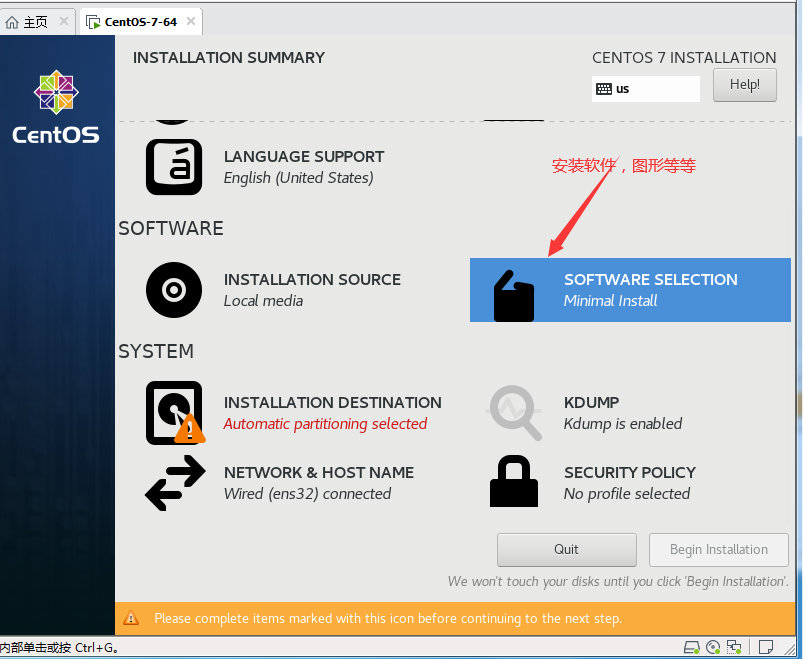This screenshot has height=659, width=803.
Task: Open Language Support settings icon
Action: click(x=174, y=167)
